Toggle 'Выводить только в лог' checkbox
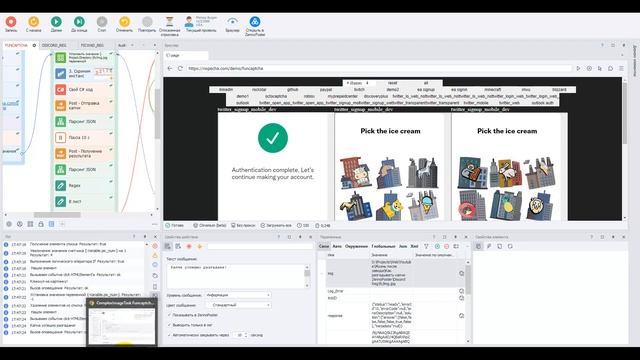This screenshot has width=640, height=360. [x=169, y=325]
